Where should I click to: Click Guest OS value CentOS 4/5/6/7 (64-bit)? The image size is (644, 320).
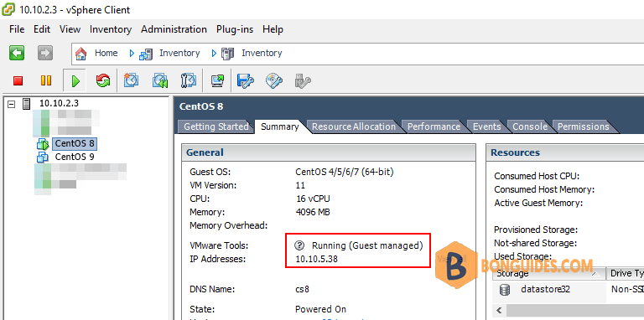[344, 173]
